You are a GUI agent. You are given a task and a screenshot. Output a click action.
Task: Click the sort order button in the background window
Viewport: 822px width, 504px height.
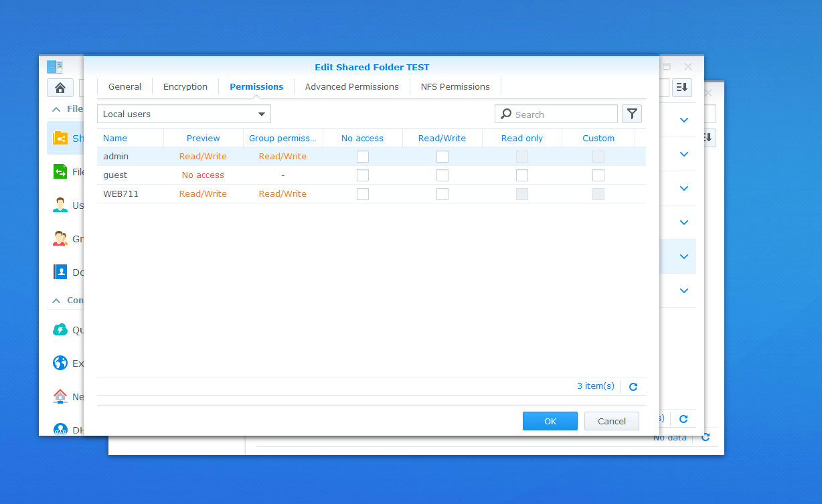pyautogui.click(x=682, y=88)
